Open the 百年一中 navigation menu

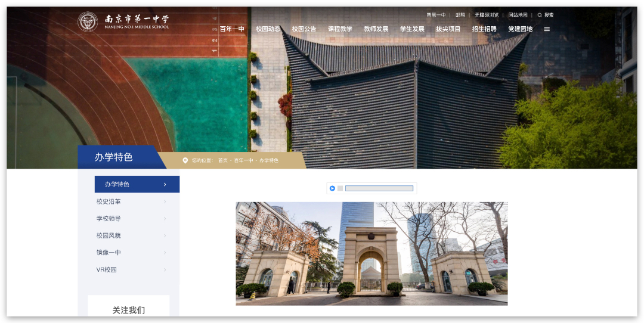[x=232, y=29]
